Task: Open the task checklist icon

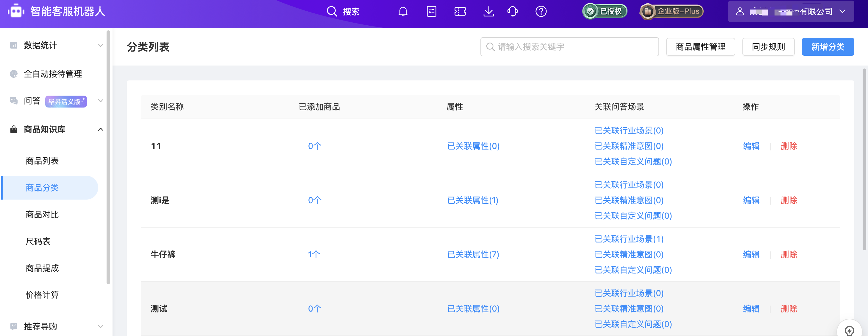Action: (x=431, y=12)
